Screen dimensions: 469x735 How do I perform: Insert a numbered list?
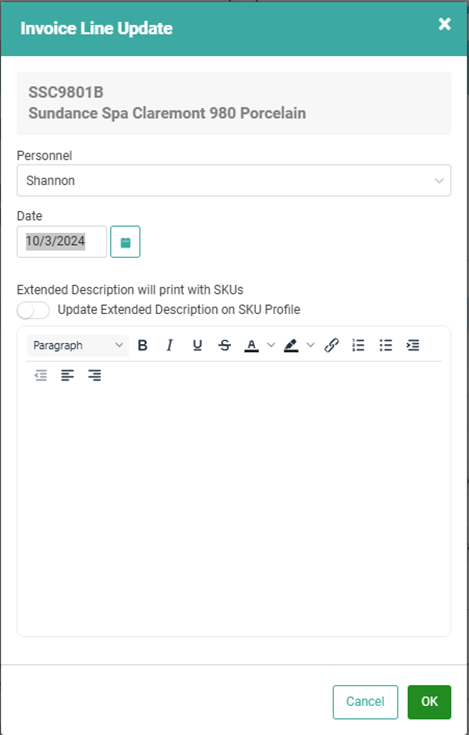point(358,345)
